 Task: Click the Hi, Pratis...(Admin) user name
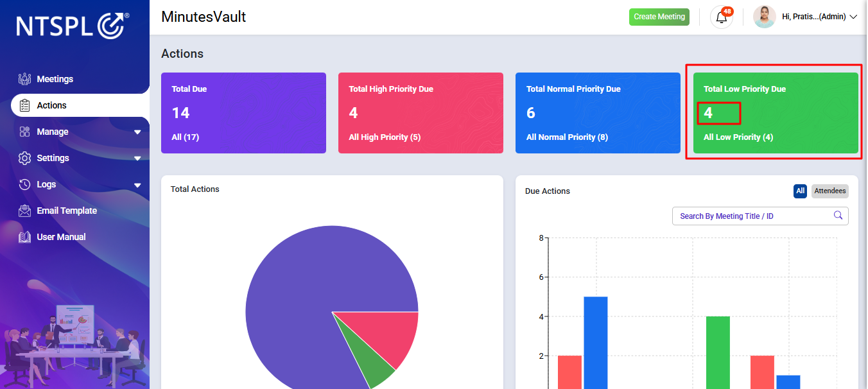point(813,17)
